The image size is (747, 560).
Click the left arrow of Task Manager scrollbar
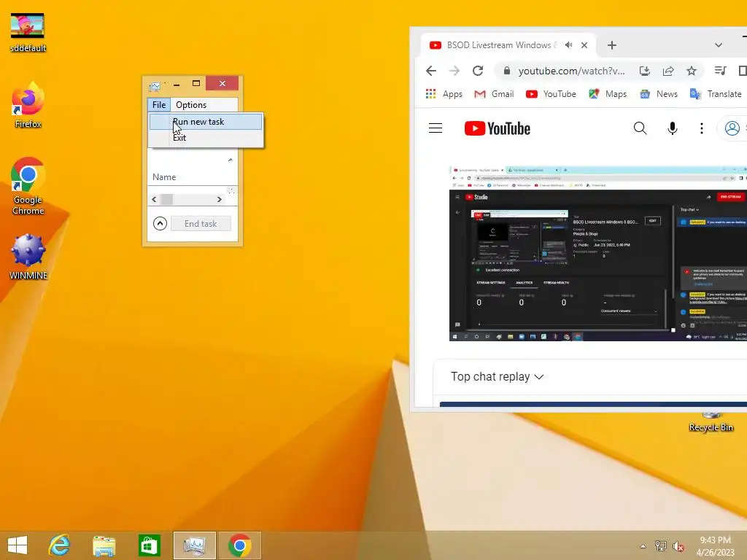click(x=154, y=200)
